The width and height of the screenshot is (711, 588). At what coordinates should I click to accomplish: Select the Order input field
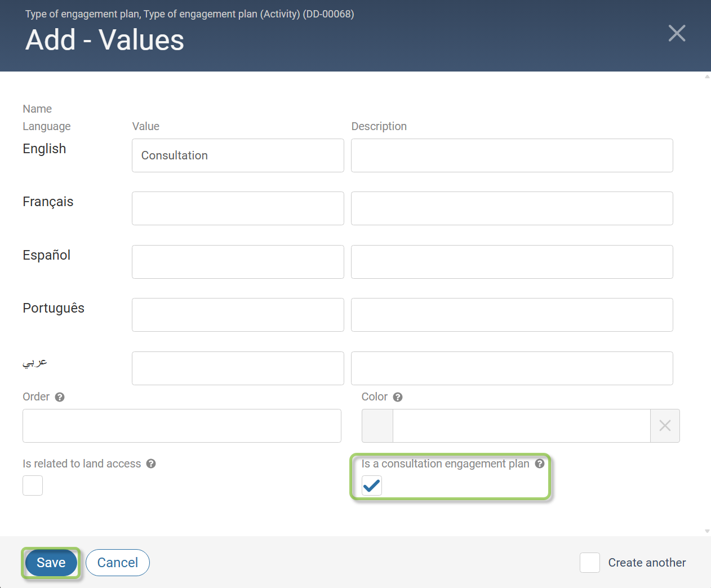coord(182,426)
